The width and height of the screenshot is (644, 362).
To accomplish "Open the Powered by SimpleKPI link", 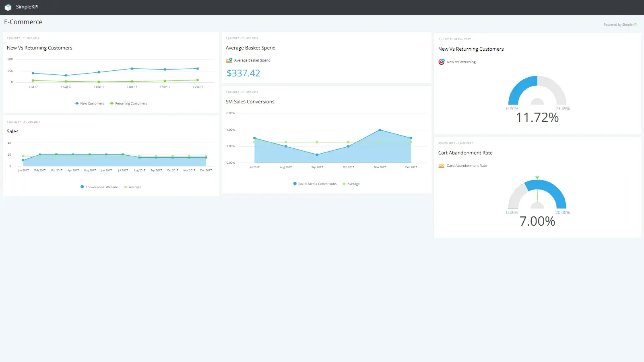I will (x=620, y=25).
